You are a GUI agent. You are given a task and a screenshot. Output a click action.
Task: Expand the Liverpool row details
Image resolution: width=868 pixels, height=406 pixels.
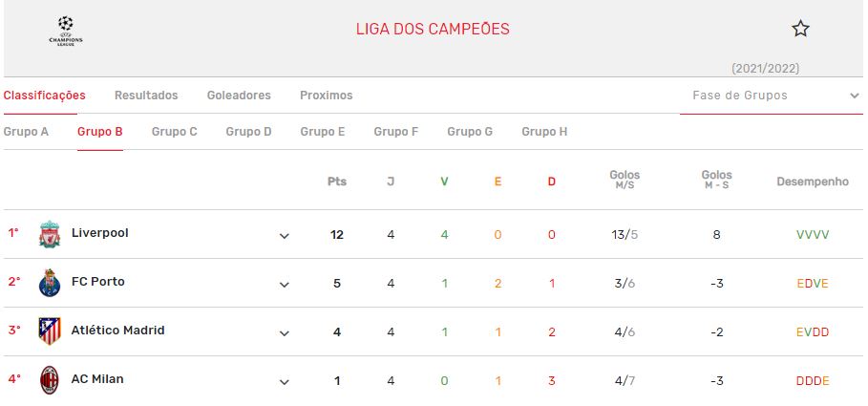(x=284, y=236)
